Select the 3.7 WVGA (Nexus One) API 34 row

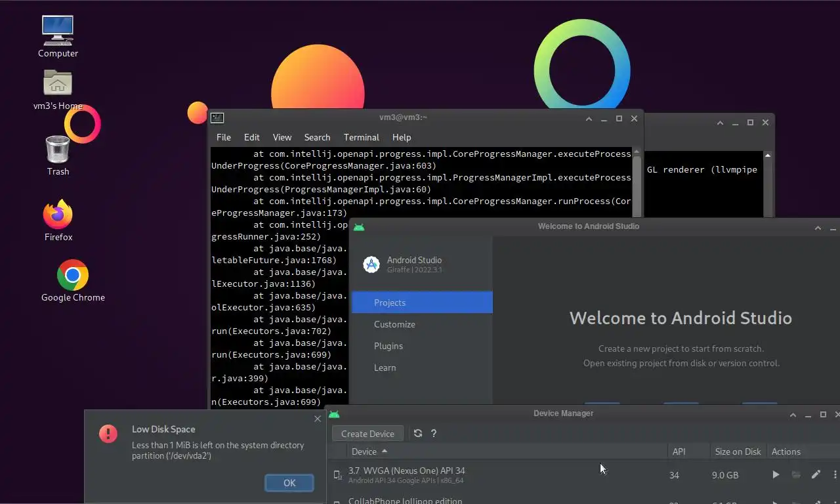[x=583, y=474]
